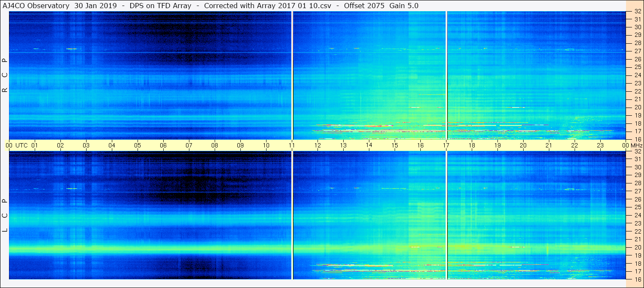The image size is (644, 288).
Task: Click the 31 MHz label on LCP scale
Action: tap(638, 159)
